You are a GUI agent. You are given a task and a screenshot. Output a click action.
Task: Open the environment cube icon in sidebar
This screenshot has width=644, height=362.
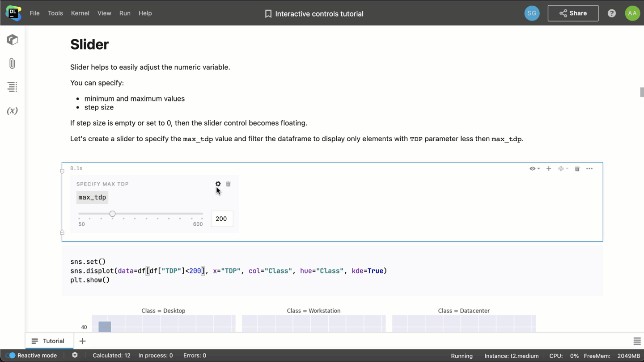coord(12,40)
